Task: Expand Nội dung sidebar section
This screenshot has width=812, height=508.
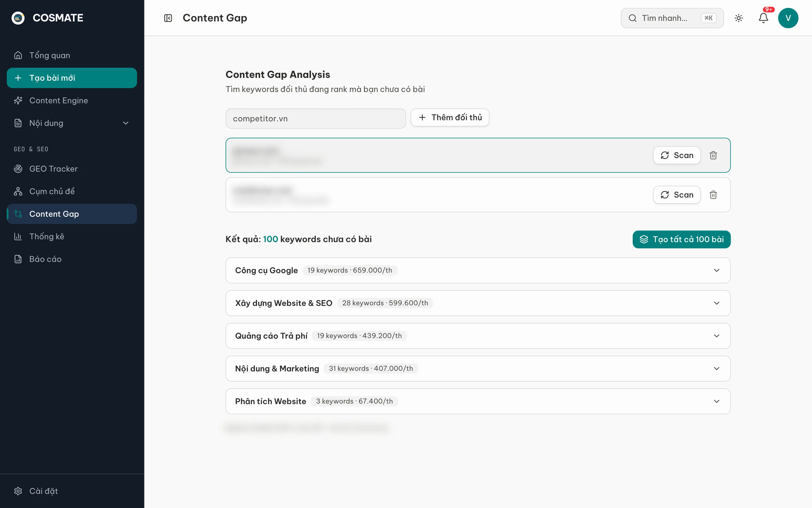Action: pos(72,123)
